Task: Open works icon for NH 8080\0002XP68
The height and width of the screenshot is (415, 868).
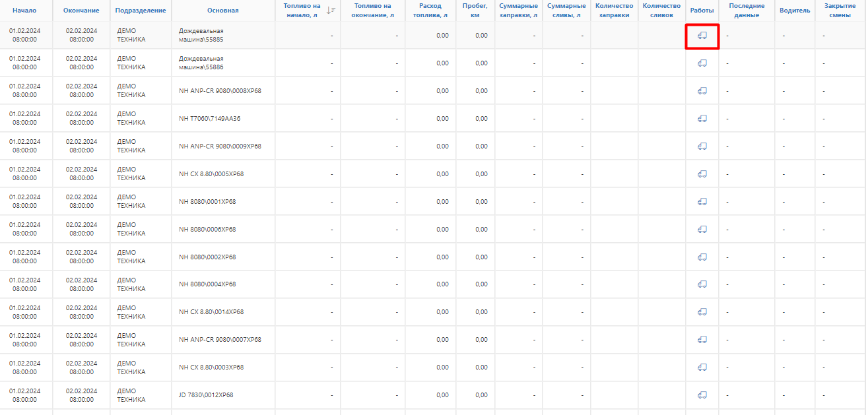Action: coord(702,257)
